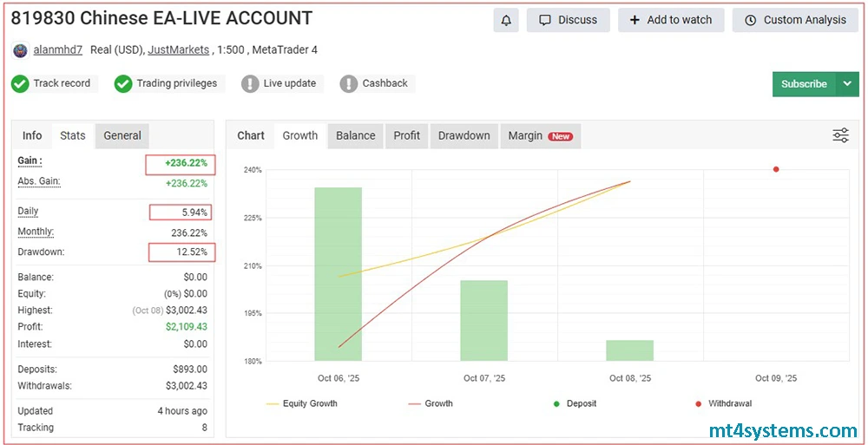Open the General tab
Image resolution: width=868 pixels, height=445 pixels.
(122, 135)
